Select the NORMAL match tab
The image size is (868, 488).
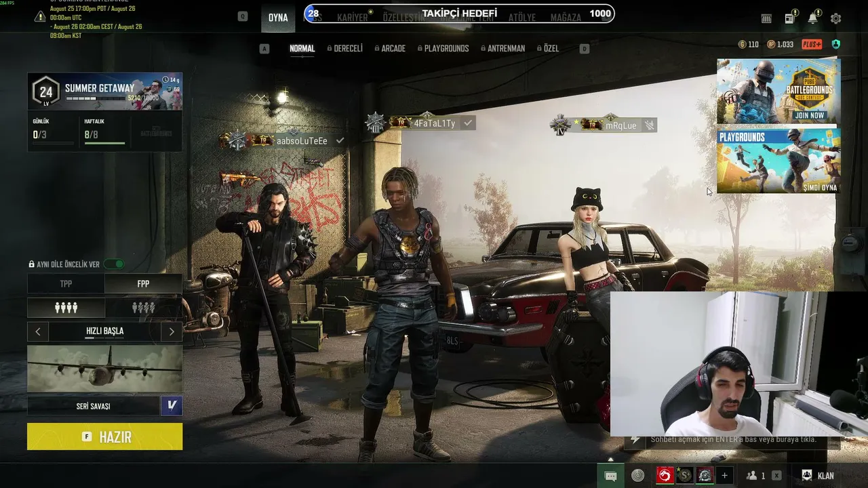tap(302, 49)
